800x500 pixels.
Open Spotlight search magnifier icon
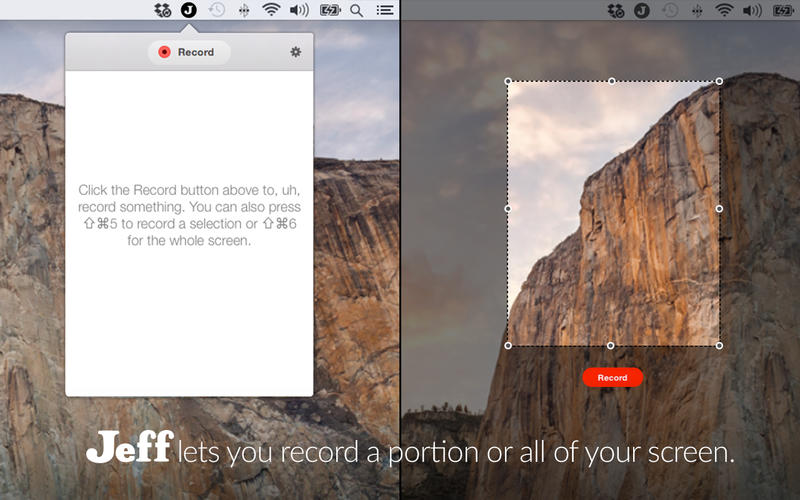(x=357, y=11)
